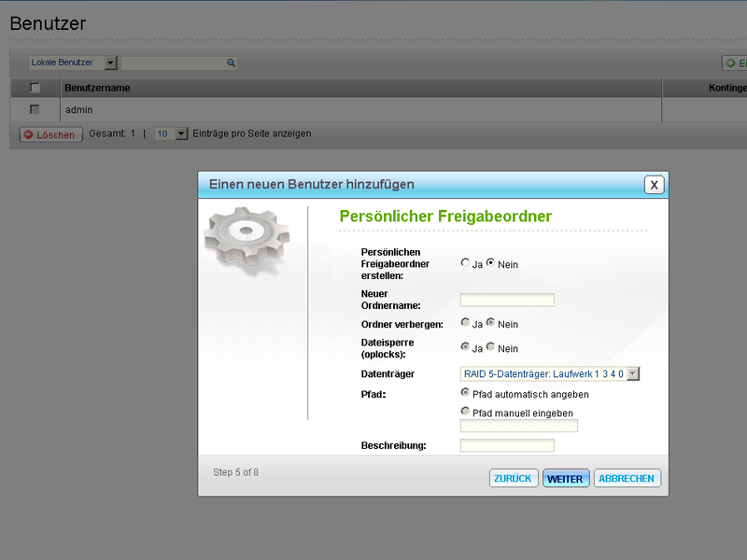Select Nein for Persönlichen Freigabeordner erstellen
Screen dimensions: 747x560
click(490, 263)
